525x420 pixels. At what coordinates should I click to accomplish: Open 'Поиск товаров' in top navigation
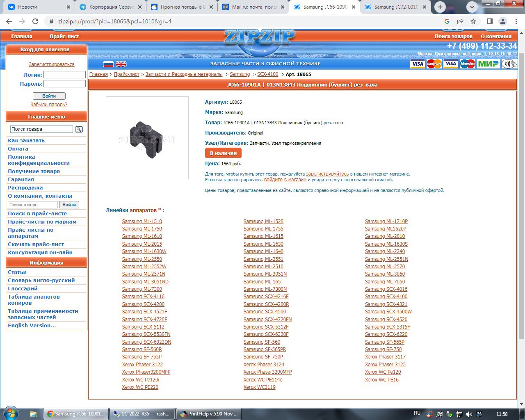point(454,37)
